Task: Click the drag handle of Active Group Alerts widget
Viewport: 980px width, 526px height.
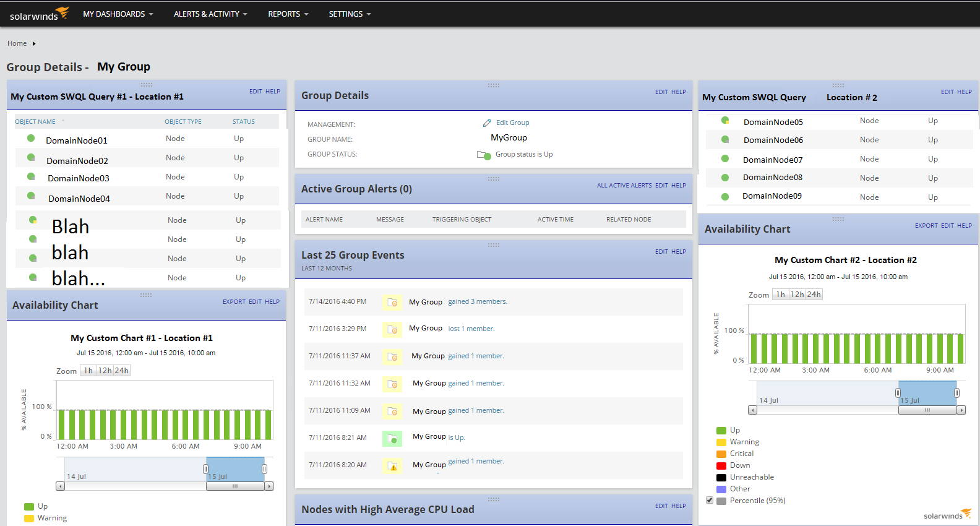Action: click(x=494, y=179)
